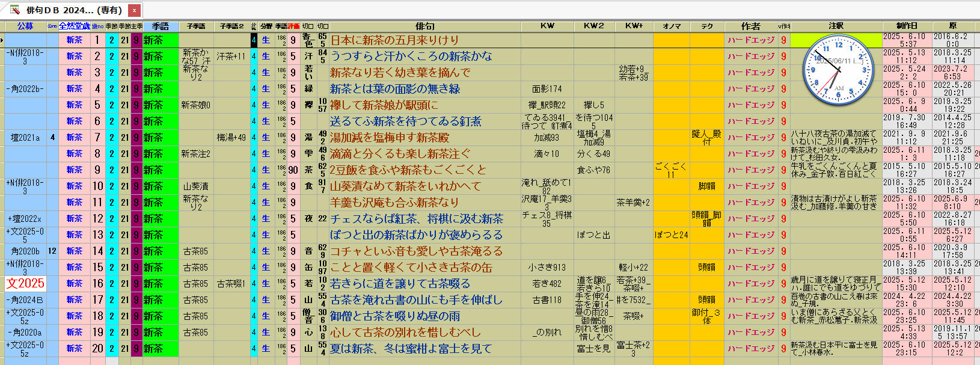Click the record selector arrow of row 1
This screenshot has width=980, height=365.
tap(2, 40)
